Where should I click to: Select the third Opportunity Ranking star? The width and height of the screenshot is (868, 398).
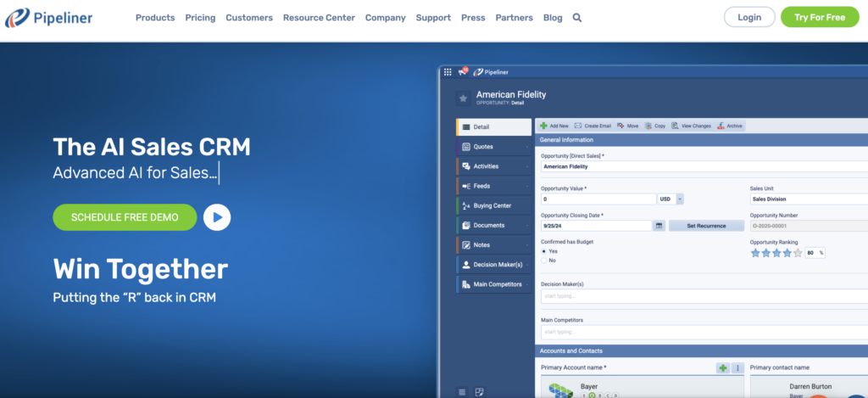776,253
